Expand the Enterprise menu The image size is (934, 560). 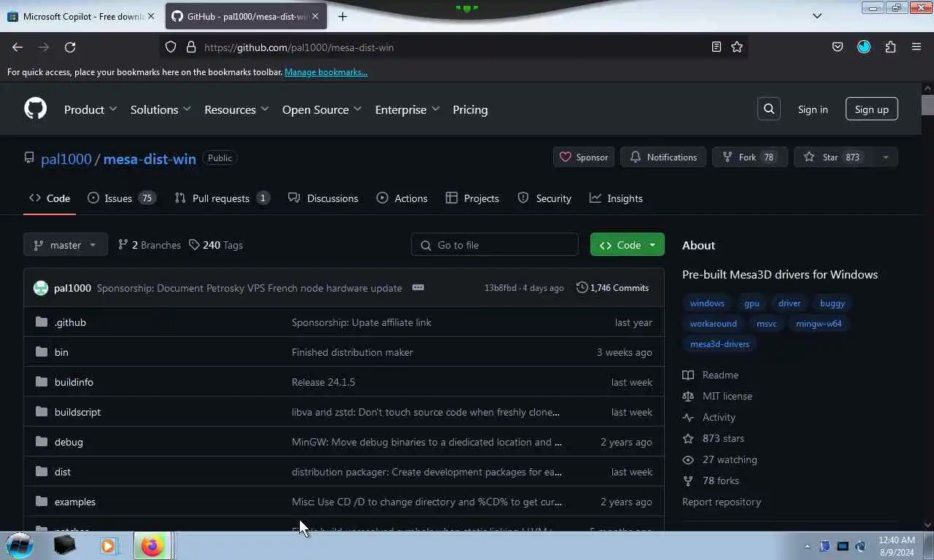tap(407, 109)
